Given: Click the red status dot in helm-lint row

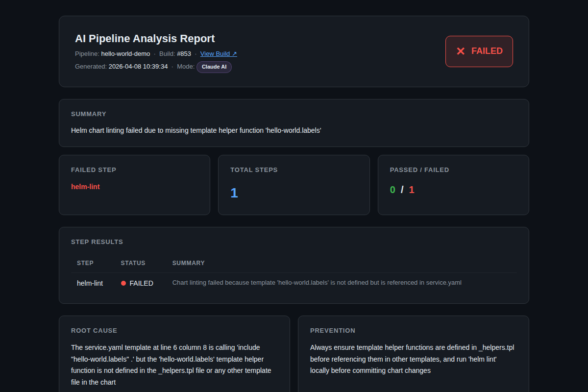Looking at the screenshot, I should 123,283.
